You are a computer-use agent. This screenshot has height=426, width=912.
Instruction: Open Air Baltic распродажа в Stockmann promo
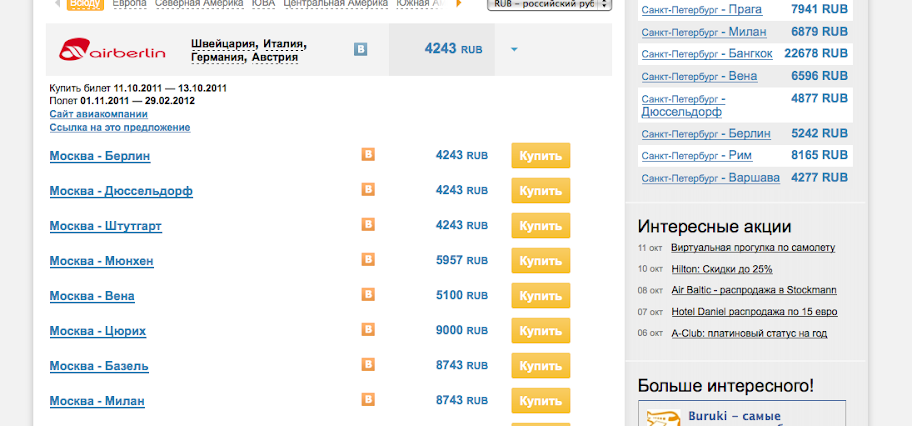(x=754, y=290)
